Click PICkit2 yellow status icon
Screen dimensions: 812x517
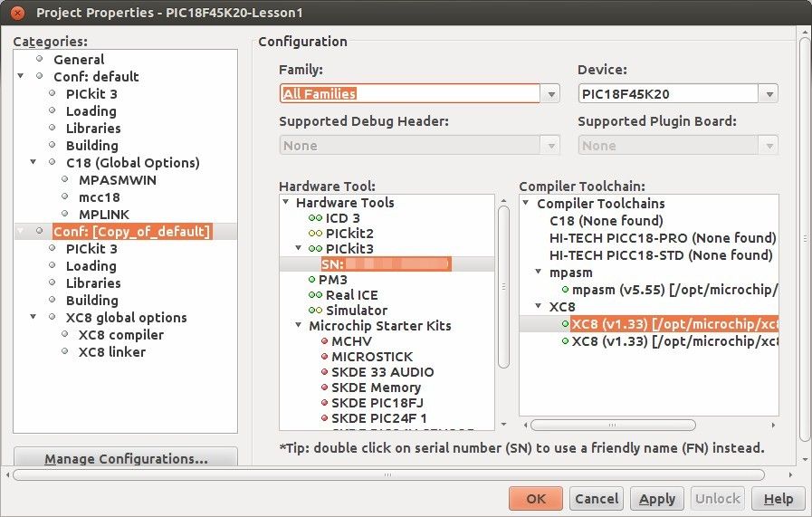[315, 234]
